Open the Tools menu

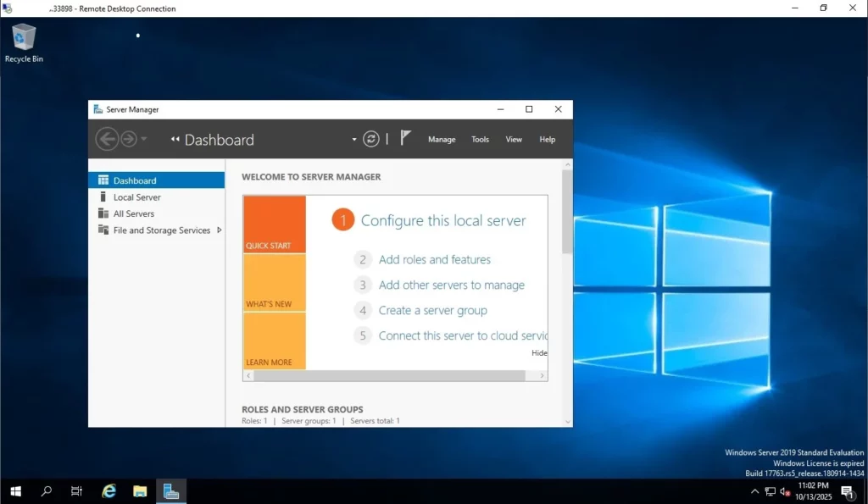click(480, 139)
